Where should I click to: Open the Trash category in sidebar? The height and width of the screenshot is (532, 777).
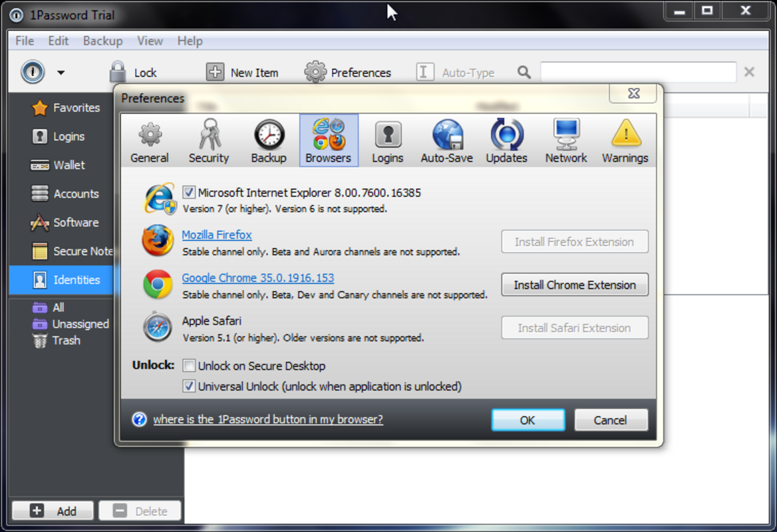65,340
